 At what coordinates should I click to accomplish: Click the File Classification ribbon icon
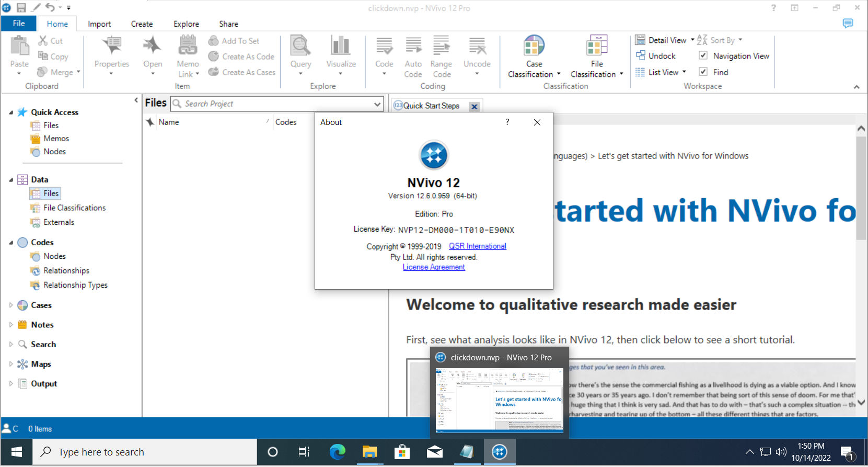[x=597, y=46]
